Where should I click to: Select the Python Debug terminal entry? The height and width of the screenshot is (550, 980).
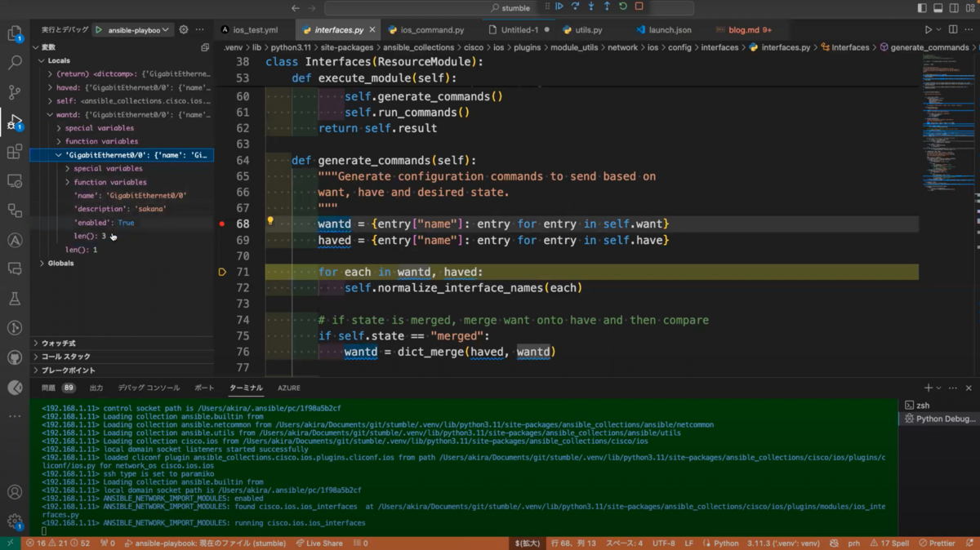[945, 419]
